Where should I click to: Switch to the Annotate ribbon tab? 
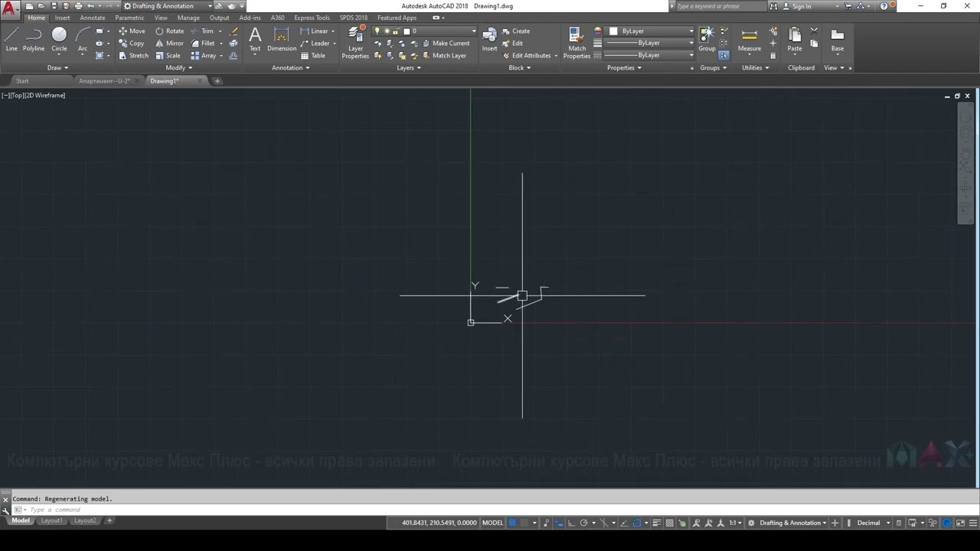click(93, 18)
